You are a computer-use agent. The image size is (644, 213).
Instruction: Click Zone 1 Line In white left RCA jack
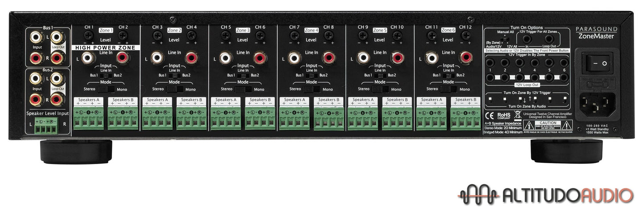[x=88, y=57]
